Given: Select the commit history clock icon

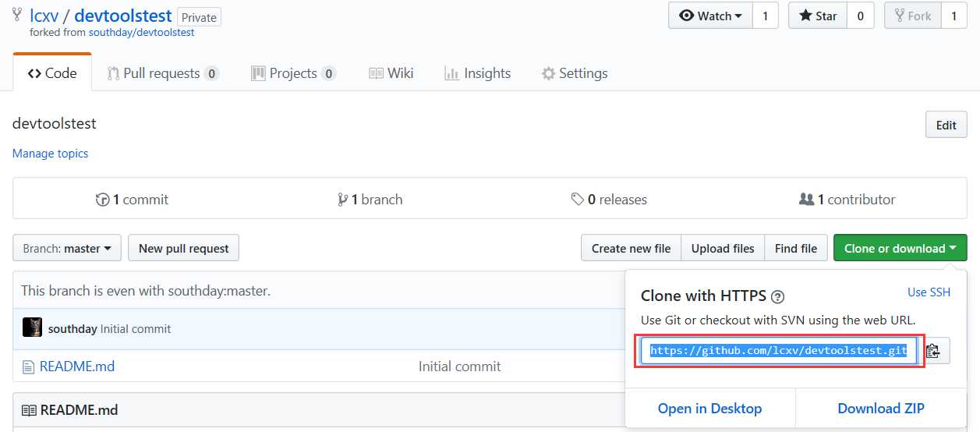Looking at the screenshot, I should pos(102,200).
